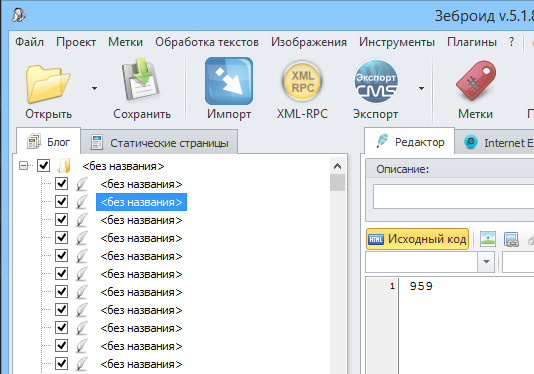Screen dimensions: 534x374
Task: Click the root folder icon in tree
Action: coord(64,166)
